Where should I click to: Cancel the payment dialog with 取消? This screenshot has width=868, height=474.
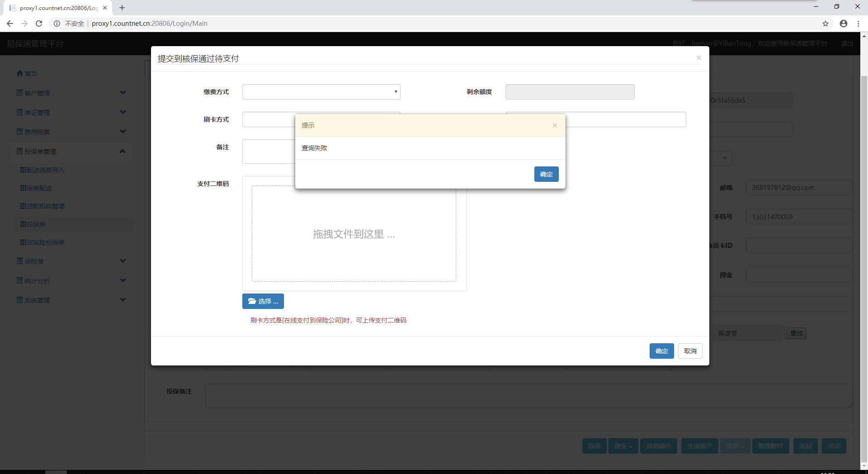tap(690, 351)
